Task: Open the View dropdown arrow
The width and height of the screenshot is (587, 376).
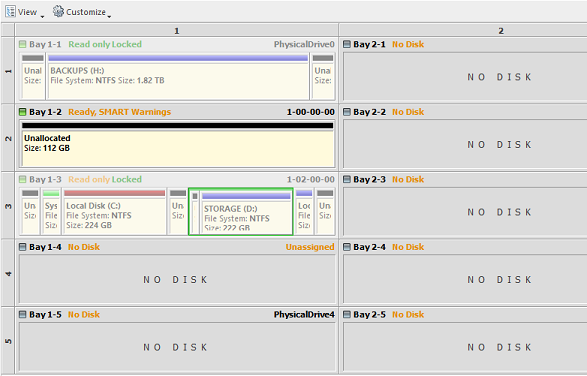Action: click(42, 16)
